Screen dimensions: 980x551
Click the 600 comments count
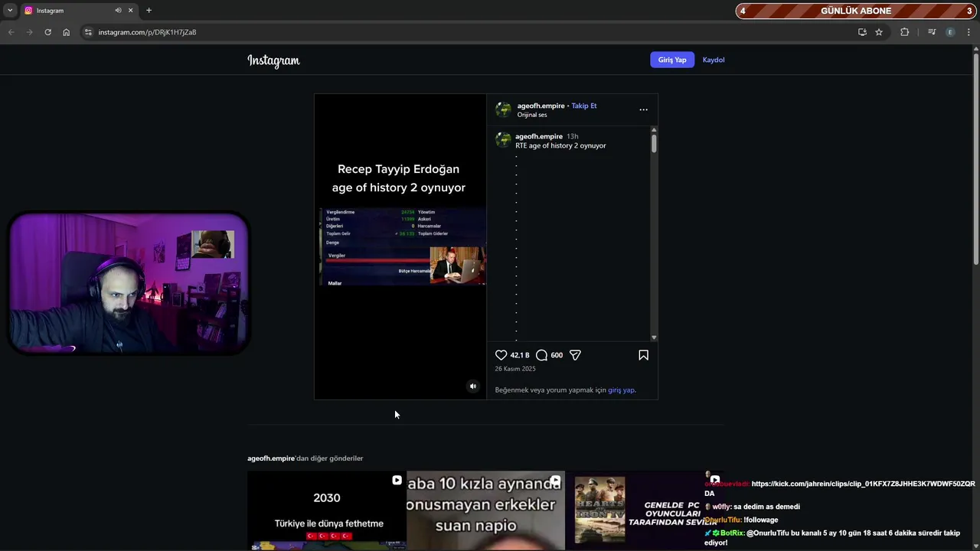point(557,355)
